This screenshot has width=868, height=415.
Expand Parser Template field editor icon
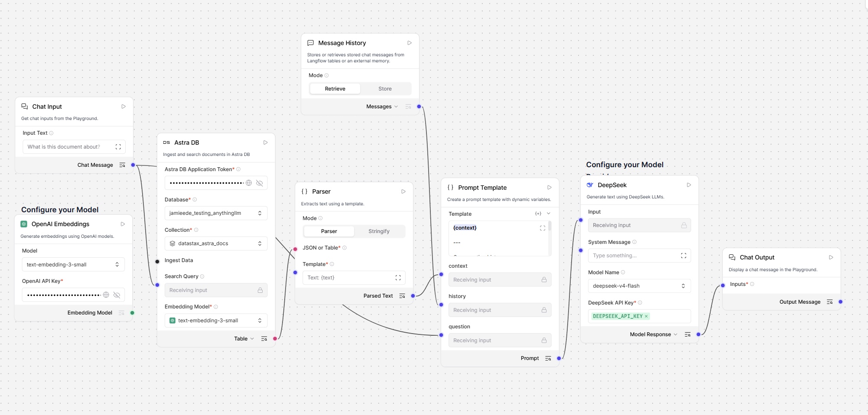point(398,278)
